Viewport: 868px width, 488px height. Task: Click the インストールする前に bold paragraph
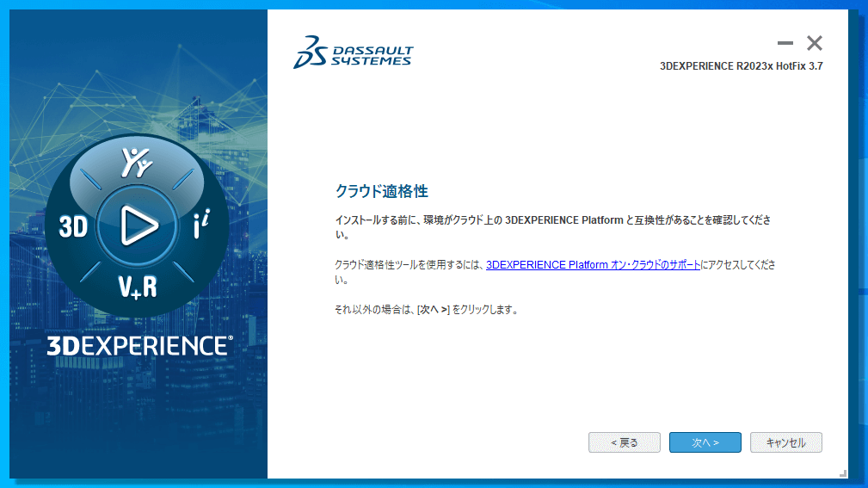click(x=552, y=227)
